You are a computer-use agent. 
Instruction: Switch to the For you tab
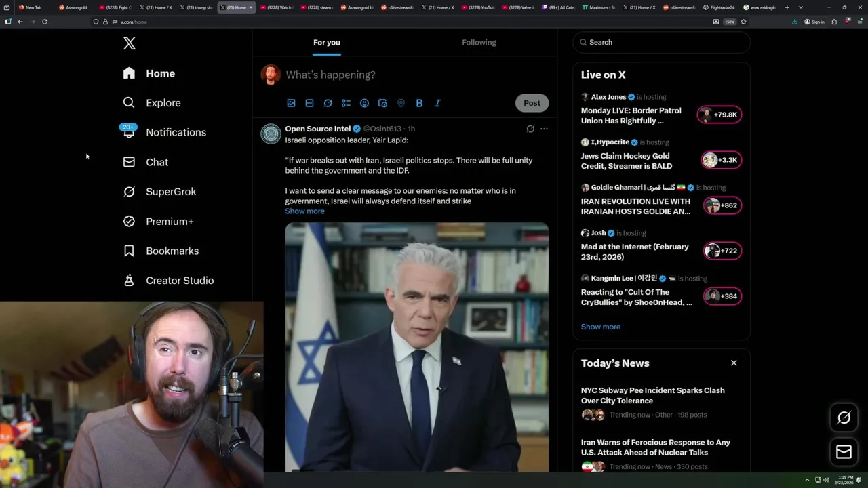327,42
